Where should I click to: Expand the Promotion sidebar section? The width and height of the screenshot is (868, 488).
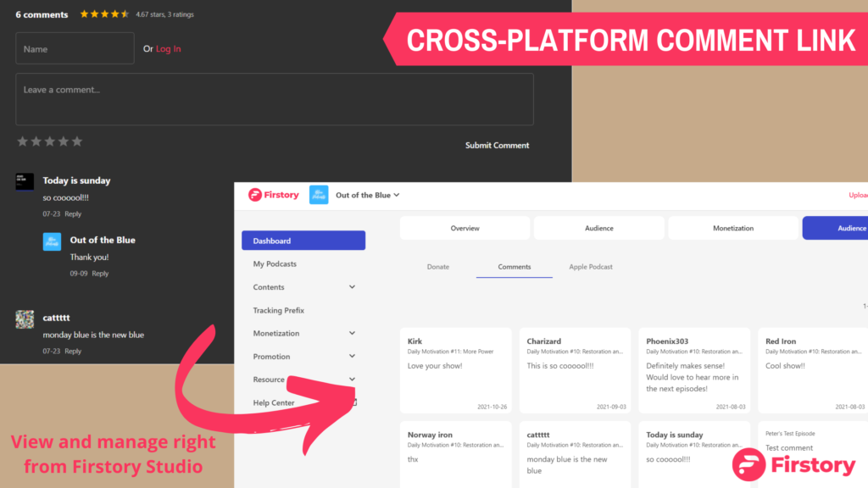pyautogui.click(x=303, y=357)
